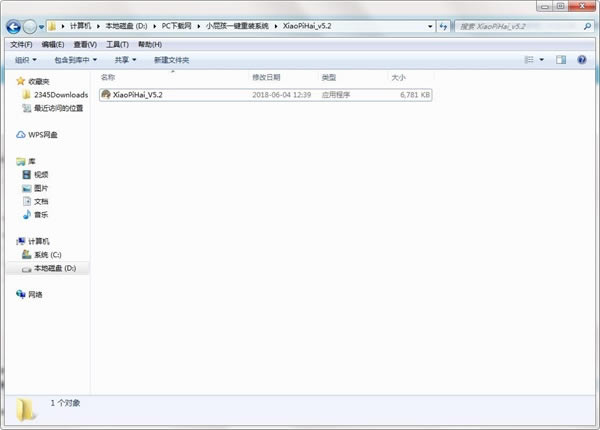Toggle the preview pane icon
This screenshot has width=600, height=430.
pos(561,60)
